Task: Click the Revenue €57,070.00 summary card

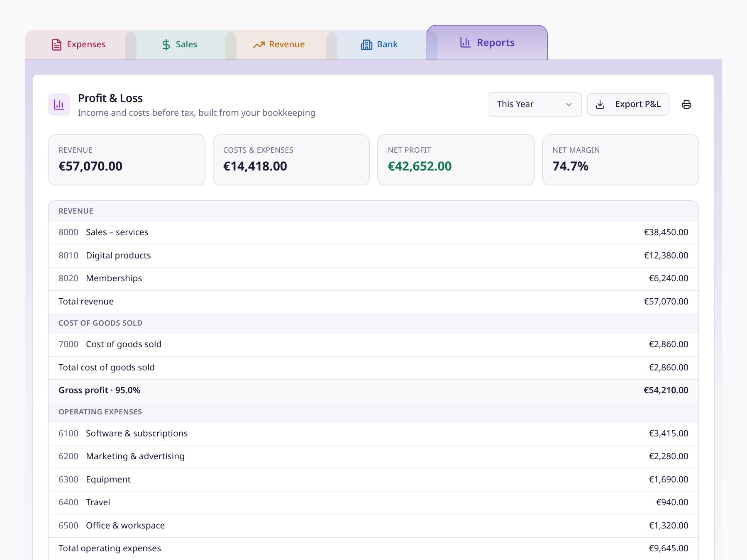Action: pyautogui.click(x=127, y=160)
